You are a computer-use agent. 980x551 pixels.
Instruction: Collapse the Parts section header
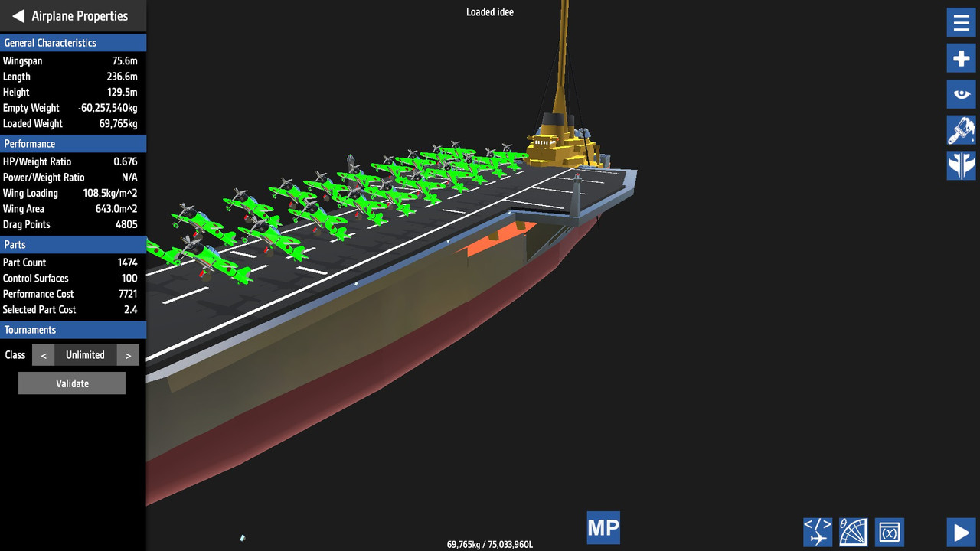[x=73, y=245]
